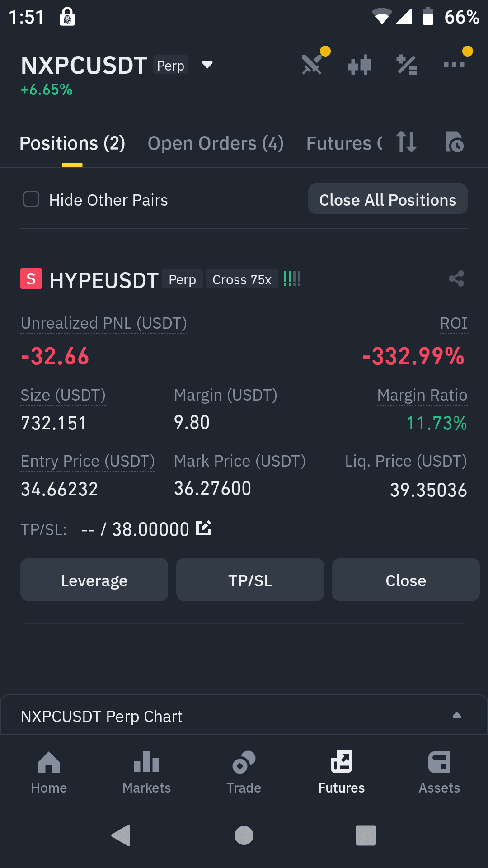Open the Assets wallet tab
This screenshot has width=488, height=868.
pos(439,773)
